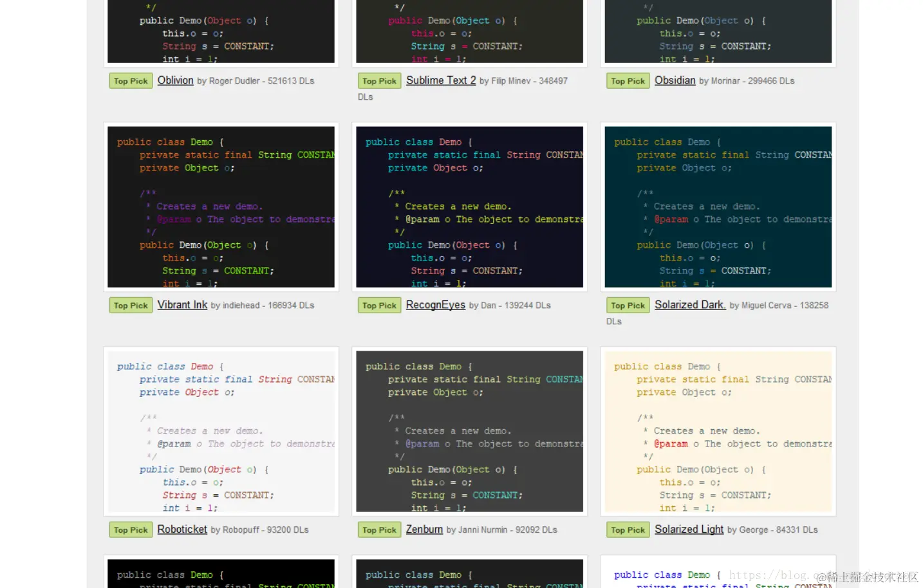Click the Top Pick badge beside Vibrant Ink

[131, 306]
